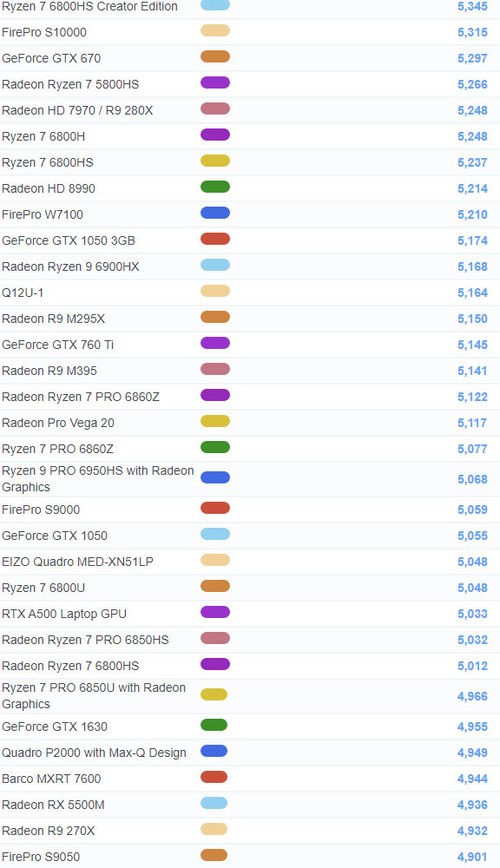Open the Ryzen 7 6800U link

pyautogui.click(x=43, y=588)
